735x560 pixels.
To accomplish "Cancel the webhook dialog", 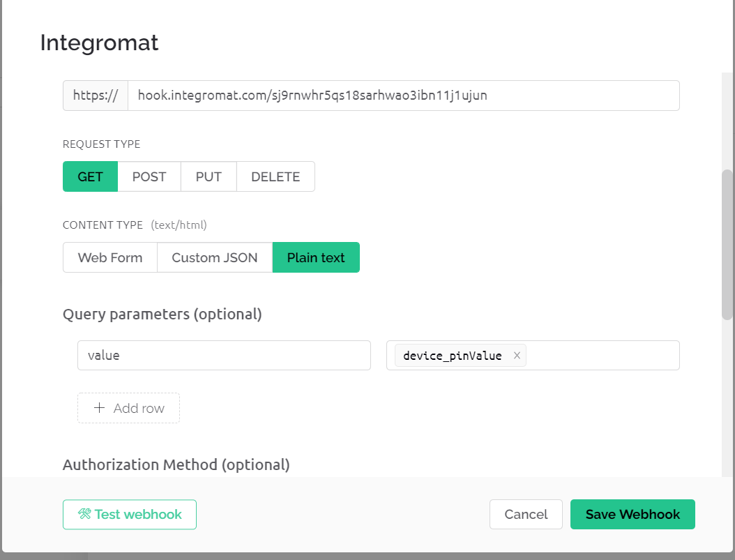I will pos(526,514).
